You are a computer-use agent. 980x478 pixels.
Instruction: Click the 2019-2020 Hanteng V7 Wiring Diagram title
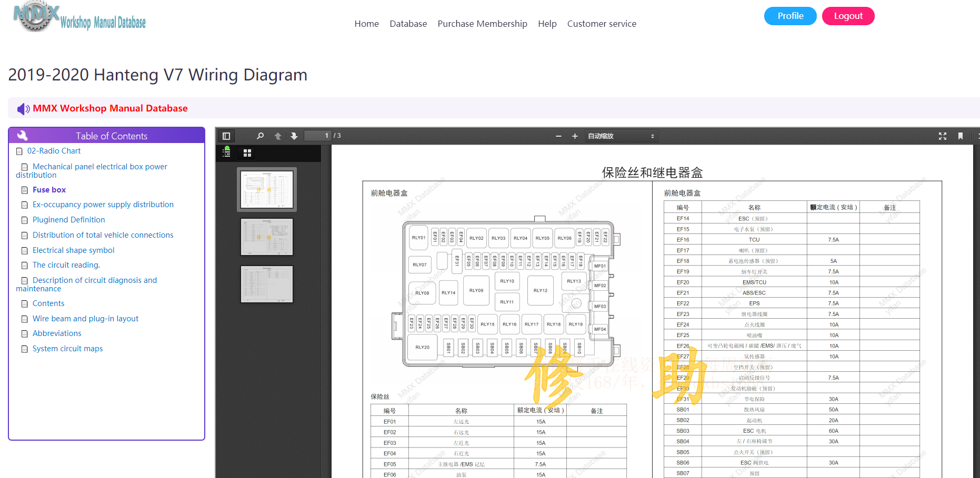pyautogui.click(x=158, y=75)
